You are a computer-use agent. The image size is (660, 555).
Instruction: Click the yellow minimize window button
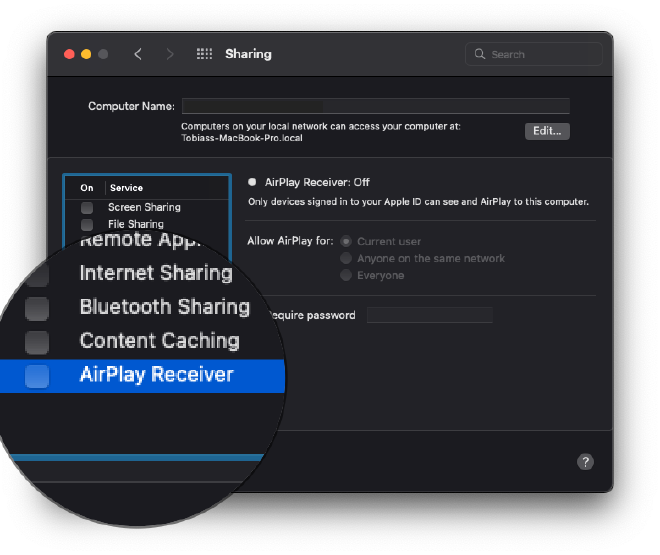[86, 54]
